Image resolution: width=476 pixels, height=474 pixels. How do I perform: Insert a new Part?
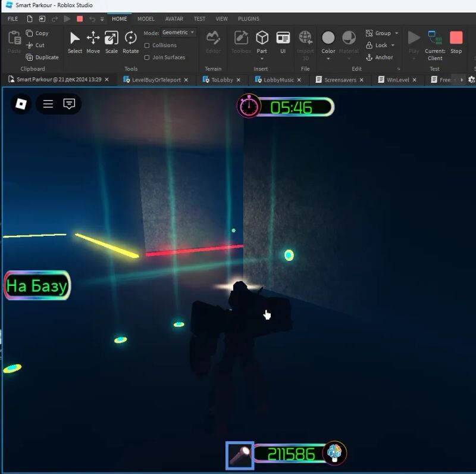tap(262, 38)
